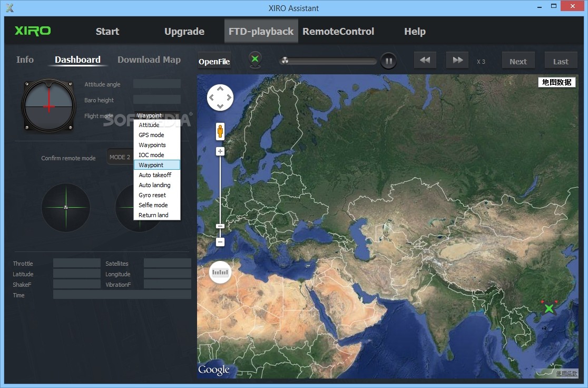This screenshot has height=388, width=588.
Task: Click the OpenFile button
Action: click(x=214, y=61)
